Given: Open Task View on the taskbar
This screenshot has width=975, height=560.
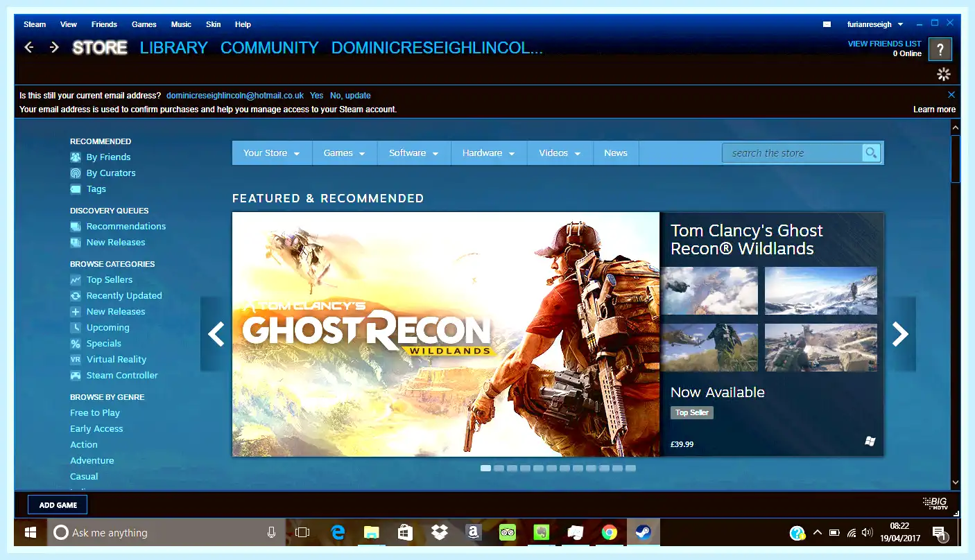Looking at the screenshot, I should (302, 532).
